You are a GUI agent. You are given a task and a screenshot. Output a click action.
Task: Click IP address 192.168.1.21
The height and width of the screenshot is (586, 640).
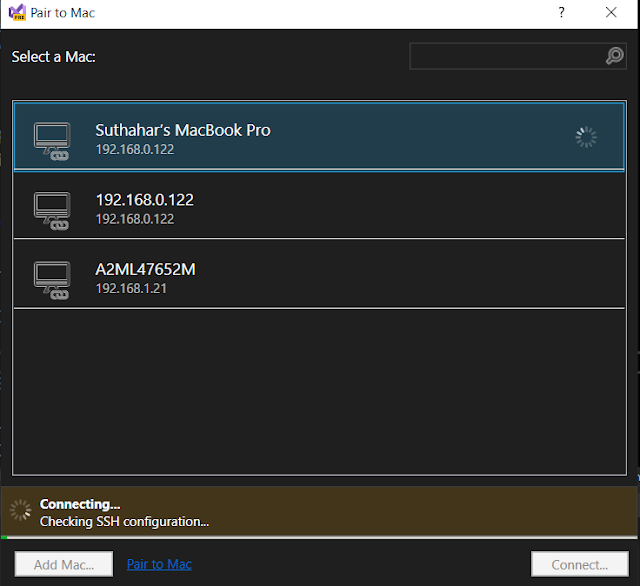pyautogui.click(x=131, y=289)
